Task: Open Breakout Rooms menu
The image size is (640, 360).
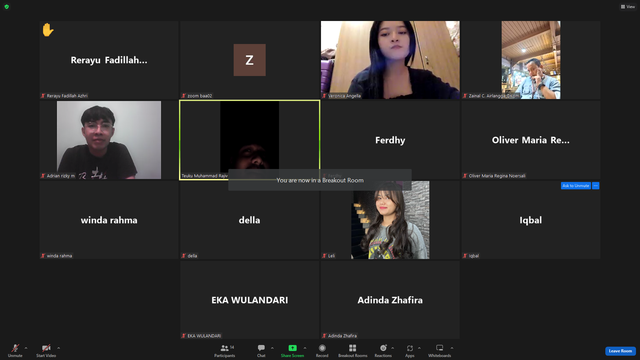Action: click(353, 350)
